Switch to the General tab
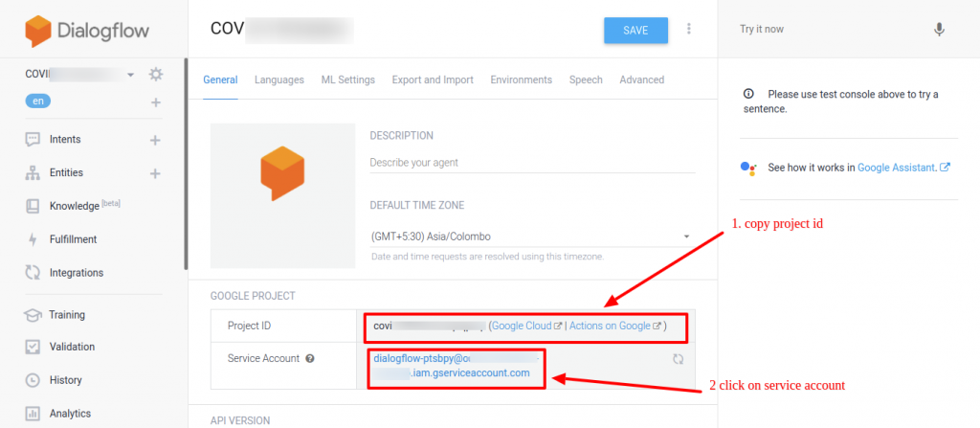This screenshot has width=980, height=428. coord(220,79)
